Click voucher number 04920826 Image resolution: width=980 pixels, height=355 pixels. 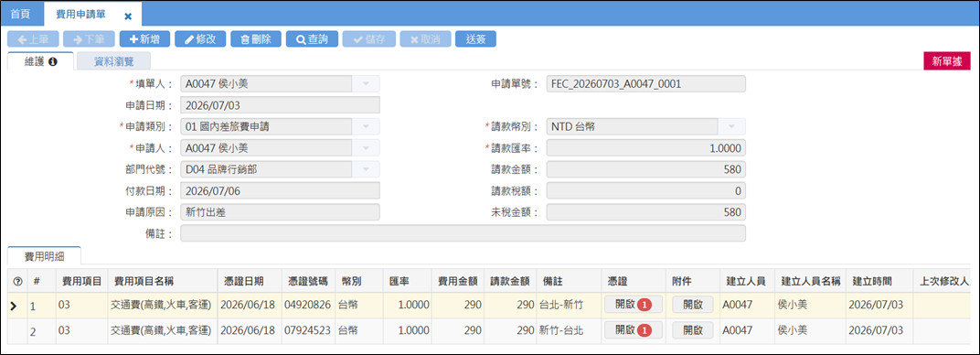click(308, 305)
